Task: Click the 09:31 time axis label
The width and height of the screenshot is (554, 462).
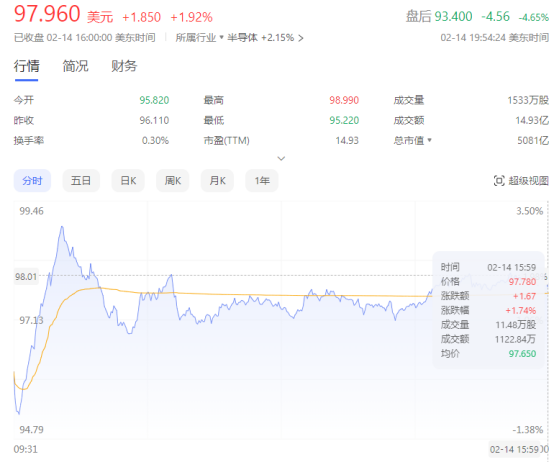Action: point(25,449)
